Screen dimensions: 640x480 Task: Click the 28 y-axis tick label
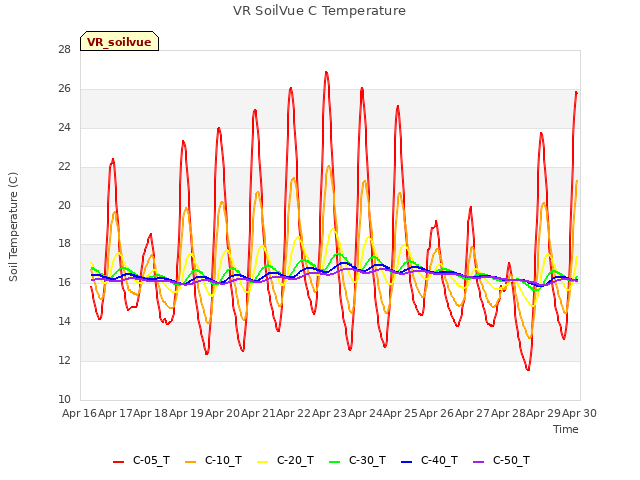coord(64,50)
